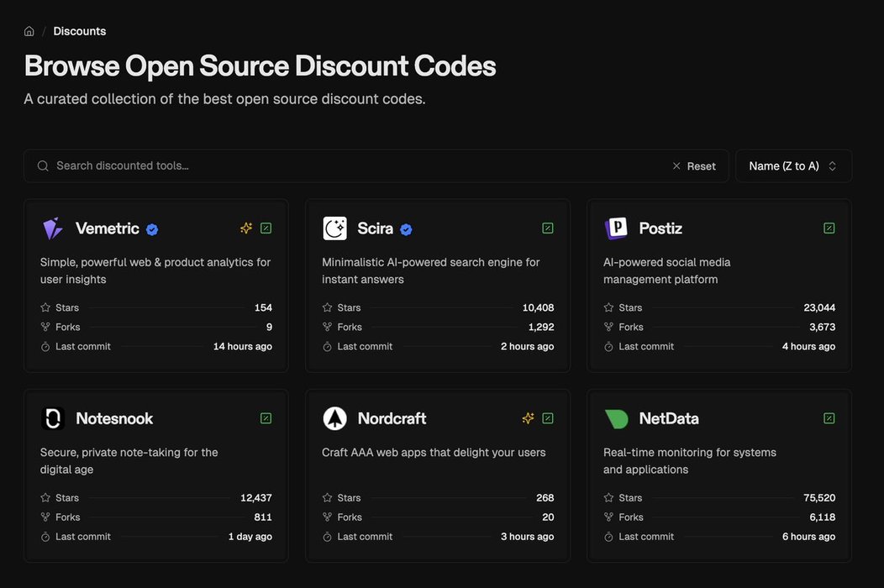The image size is (884, 588).
Task: Click the green discount icon on Notesnook
Action: pos(266,418)
